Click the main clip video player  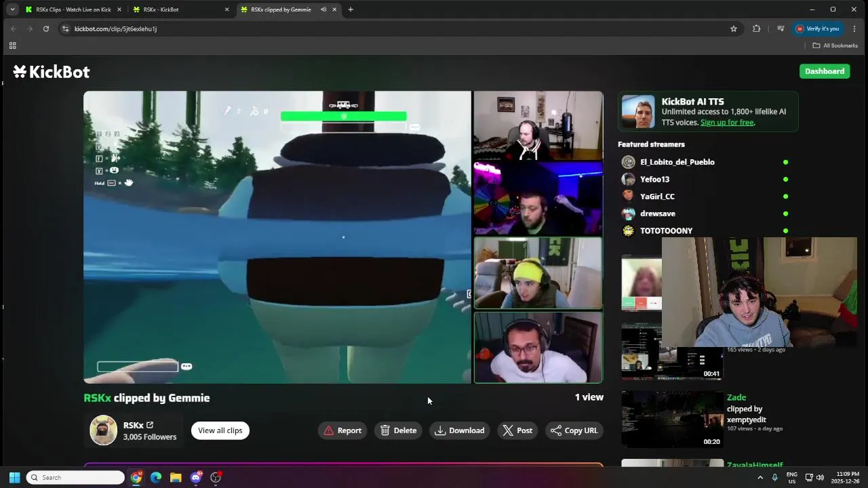343,237
